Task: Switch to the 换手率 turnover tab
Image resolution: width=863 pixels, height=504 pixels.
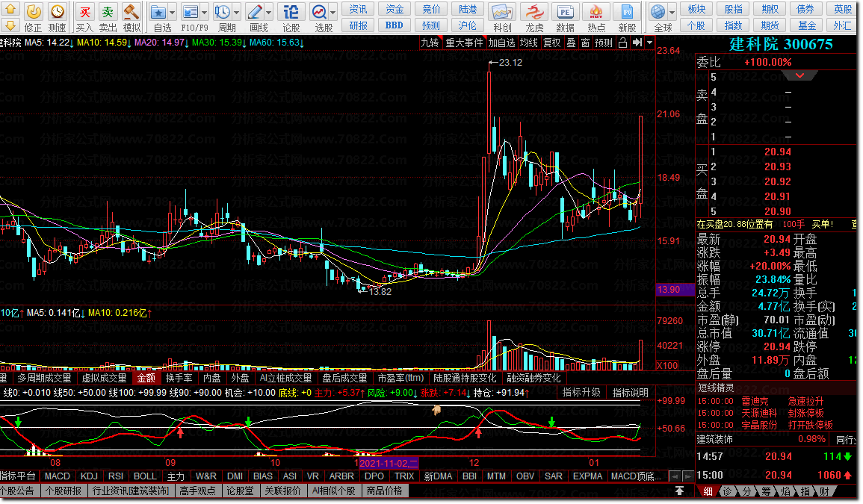Action: tap(179, 378)
